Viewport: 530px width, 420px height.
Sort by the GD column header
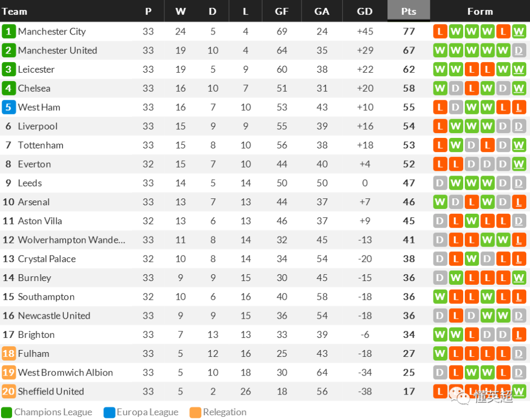365,11
